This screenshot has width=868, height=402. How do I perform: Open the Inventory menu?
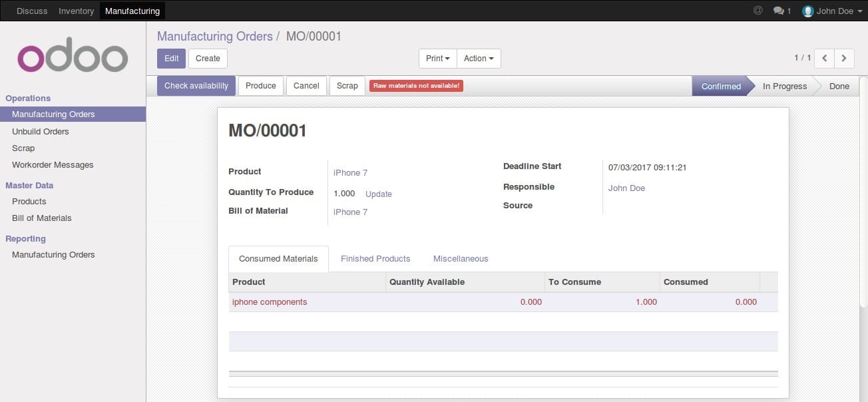[77, 11]
